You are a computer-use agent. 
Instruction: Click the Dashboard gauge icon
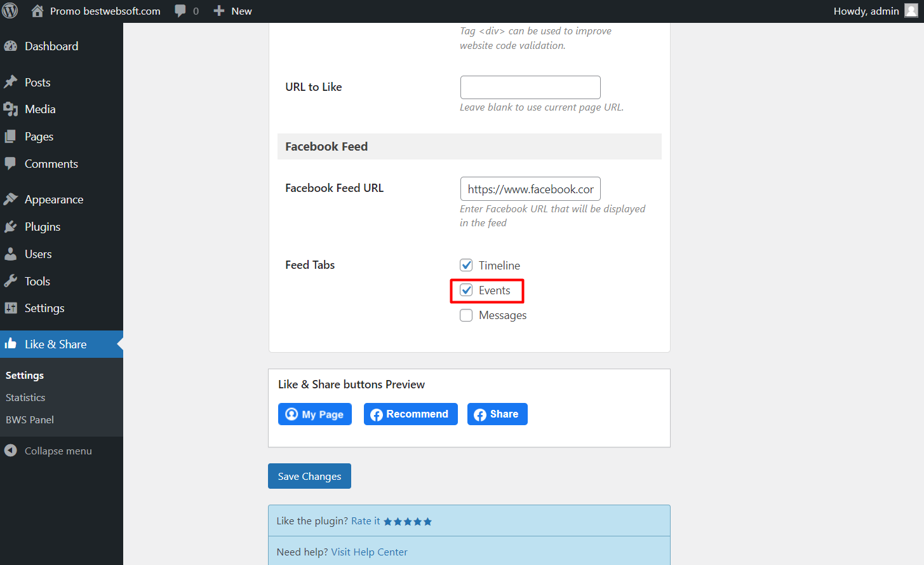coord(11,46)
